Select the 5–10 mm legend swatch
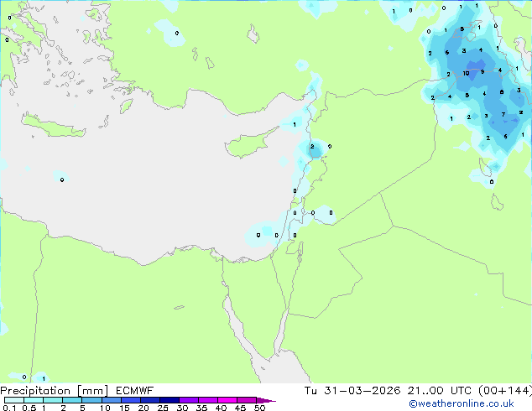532x411 pixels. [91, 400]
